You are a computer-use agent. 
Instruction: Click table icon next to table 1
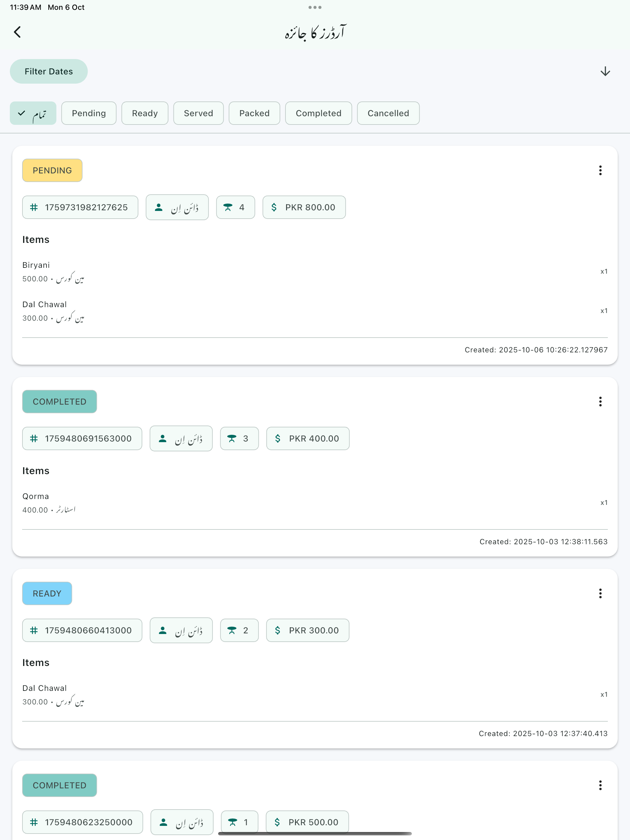[232, 822]
